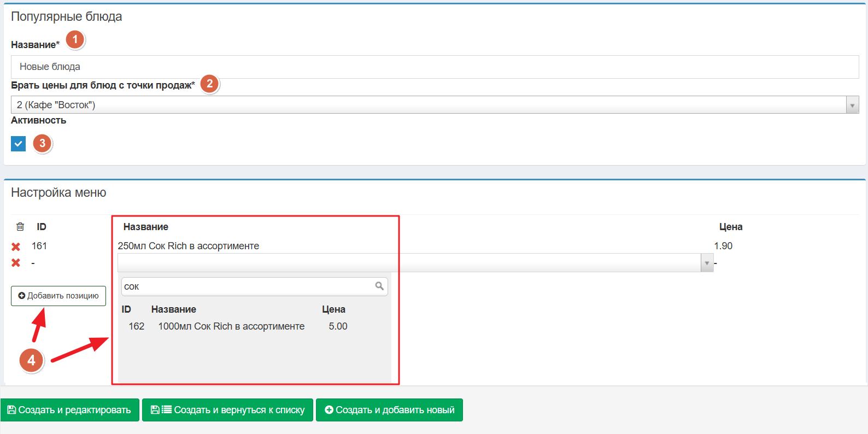Click the ID header in dropdown results
The image size is (868, 434).
point(126,309)
